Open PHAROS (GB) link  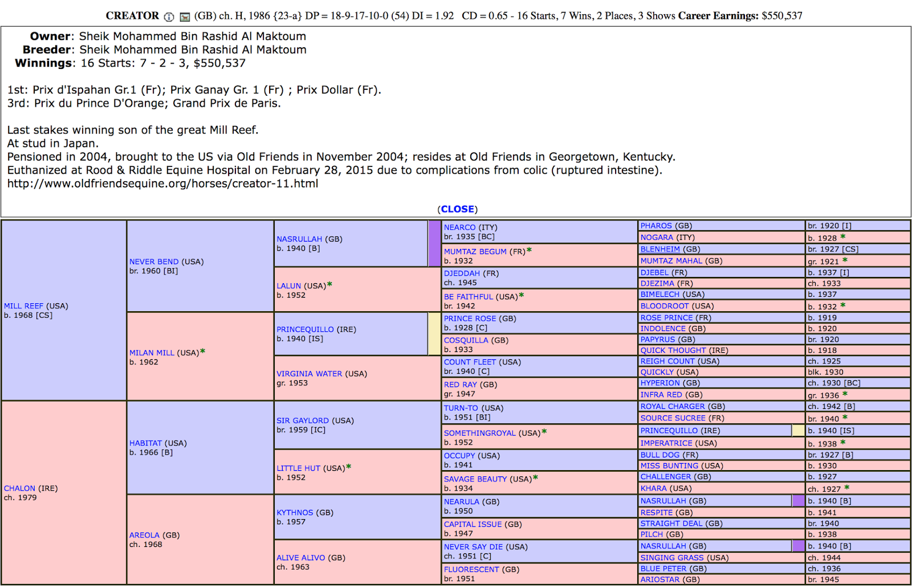pos(658,226)
